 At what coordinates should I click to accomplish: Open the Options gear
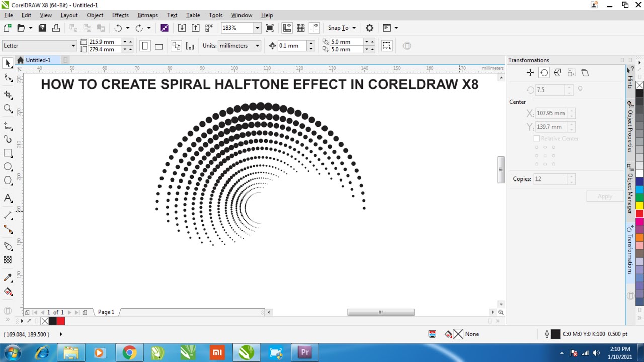(x=369, y=28)
